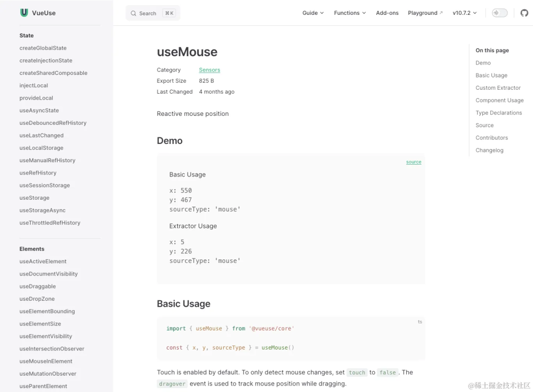Click the Playground external link arrow icon
This screenshot has height=392, width=533.
point(441,13)
